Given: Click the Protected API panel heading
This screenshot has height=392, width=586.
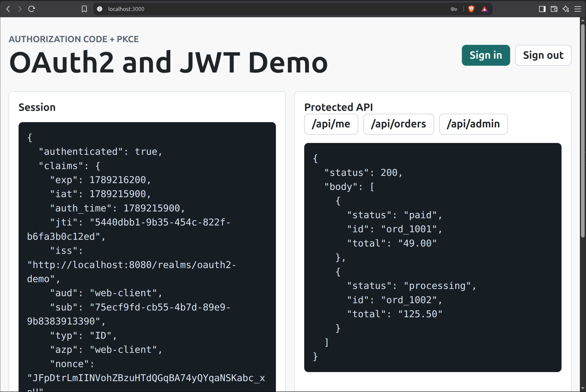Looking at the screenshot, I should (339, 107).
